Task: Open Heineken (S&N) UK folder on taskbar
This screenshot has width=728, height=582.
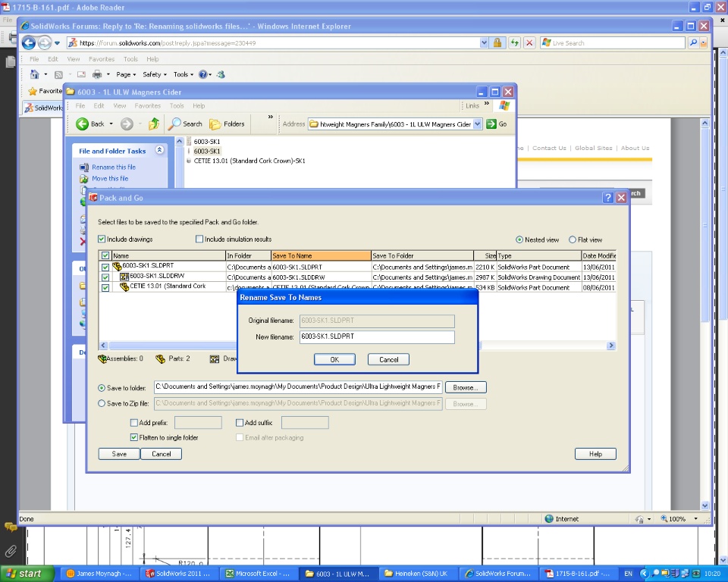Action: 416,574
